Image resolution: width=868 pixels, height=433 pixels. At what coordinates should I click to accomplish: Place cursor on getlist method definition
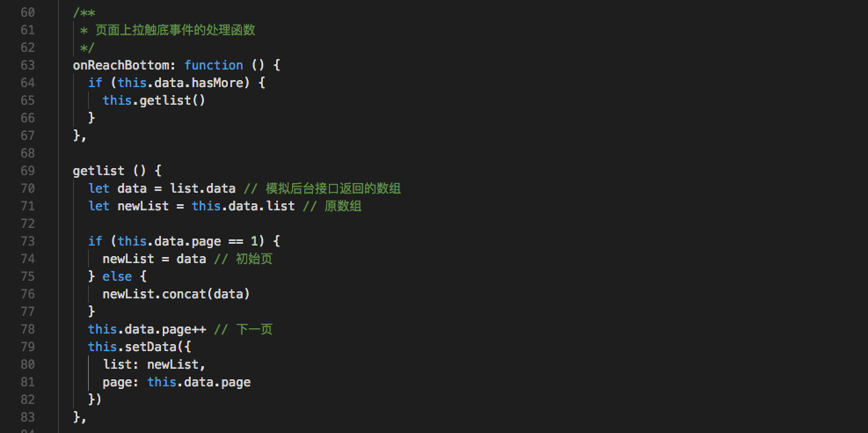click(98, 171)
